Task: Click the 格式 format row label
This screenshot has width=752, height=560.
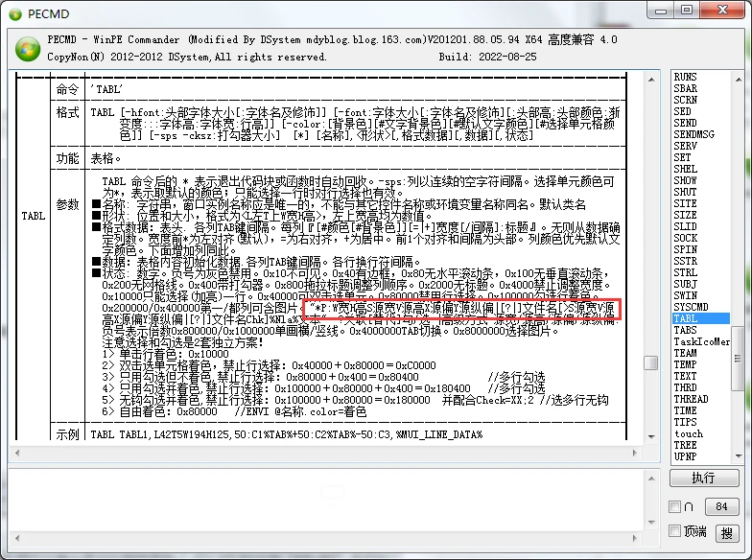Action: 67,113
